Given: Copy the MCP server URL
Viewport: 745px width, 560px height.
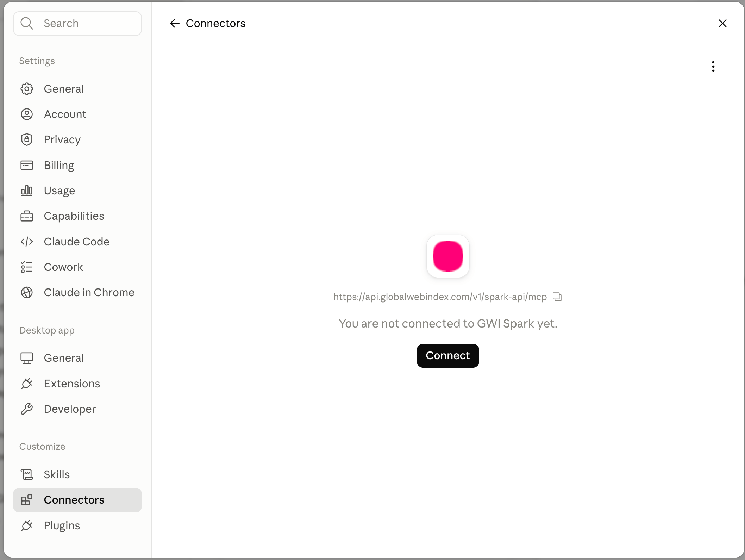Looking at the screenshot, I should (557, 297).
